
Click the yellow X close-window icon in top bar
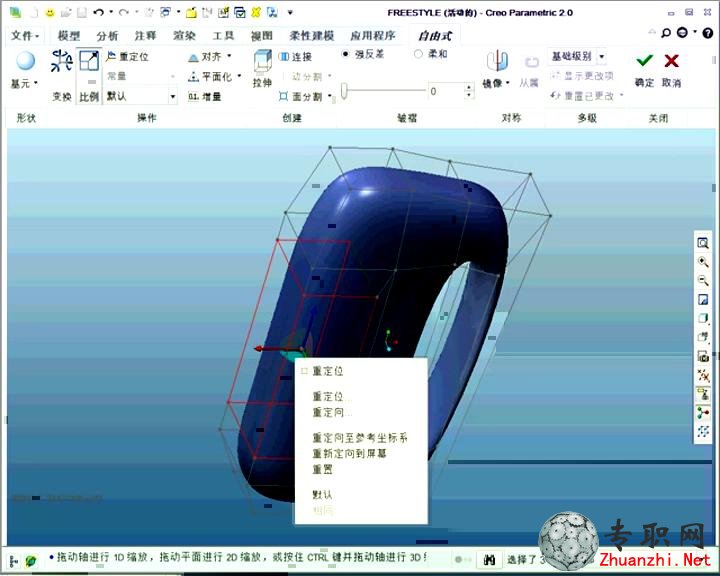(x=256, y=12)
